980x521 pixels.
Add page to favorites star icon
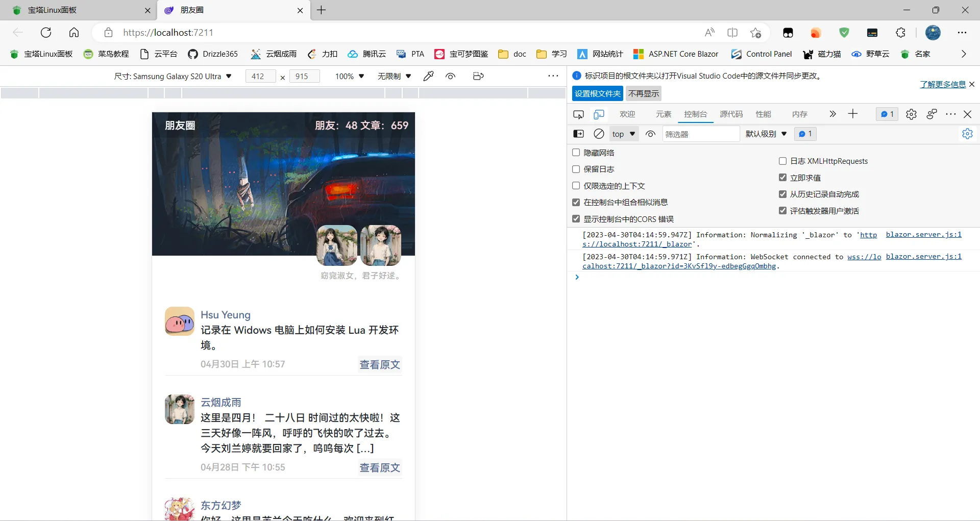click(x=756, y=33)
